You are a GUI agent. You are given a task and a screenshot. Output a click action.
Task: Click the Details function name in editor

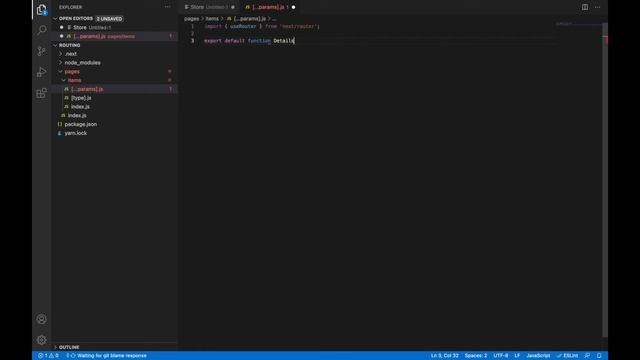click(284, 41)
